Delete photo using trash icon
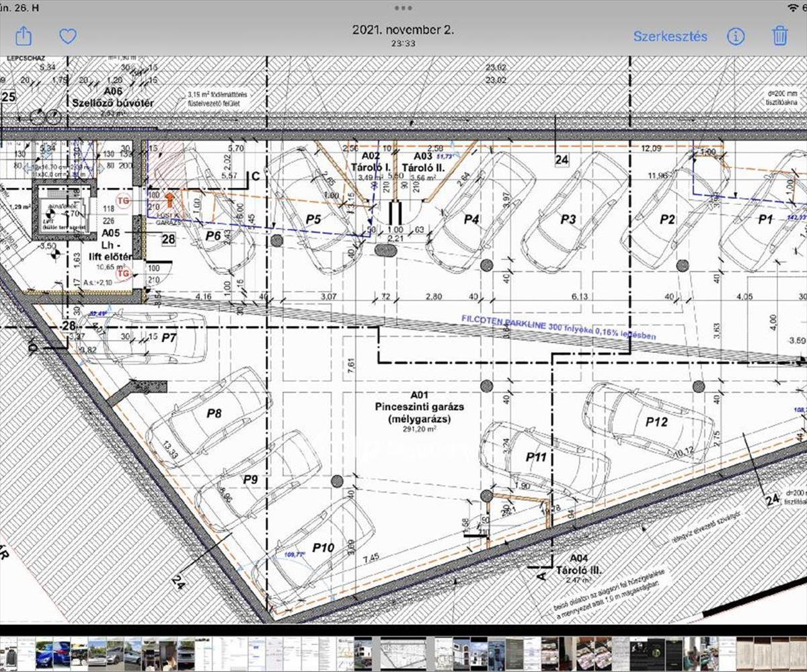 click(779, 36)
